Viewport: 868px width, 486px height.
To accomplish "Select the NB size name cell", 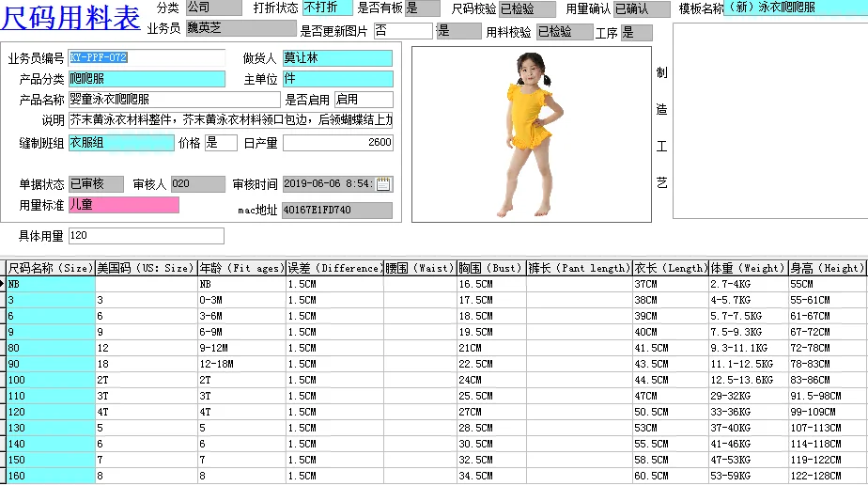I will (51, 284).
